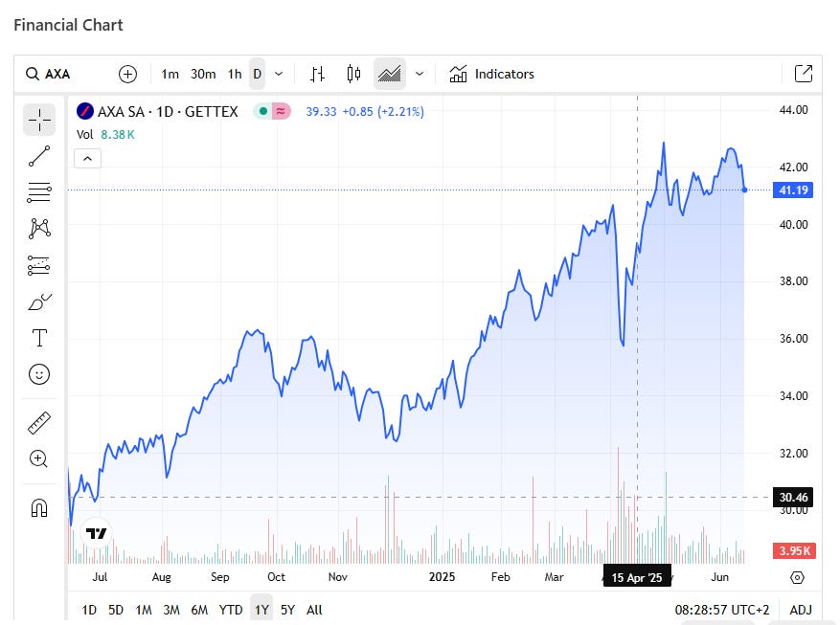The height and width of the screenshot is (625, 840).
Task: Select the D daily interval
Action: click(x=257, y=74)
